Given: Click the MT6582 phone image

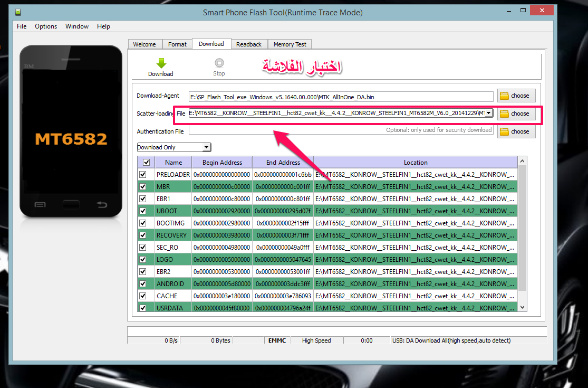Looking at the screenshot, I should click(71, 131).
